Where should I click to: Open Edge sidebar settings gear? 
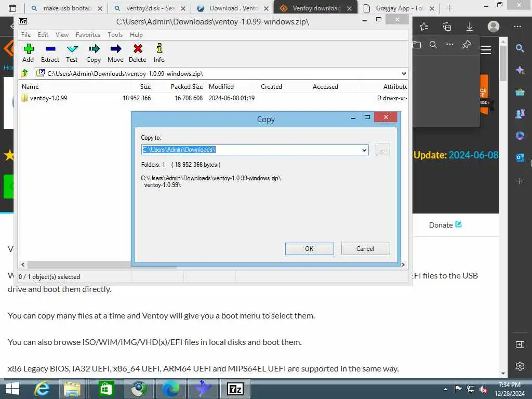520,366
